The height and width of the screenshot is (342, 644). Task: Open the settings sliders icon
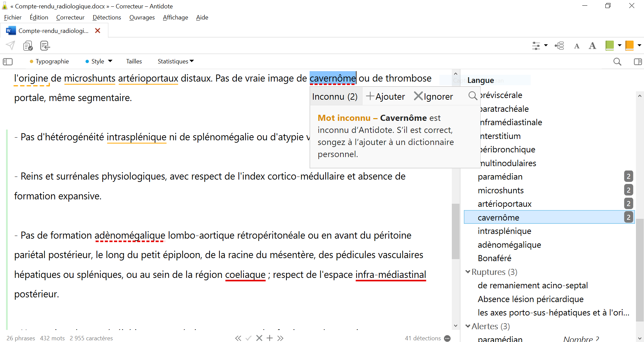pos(536,46)
